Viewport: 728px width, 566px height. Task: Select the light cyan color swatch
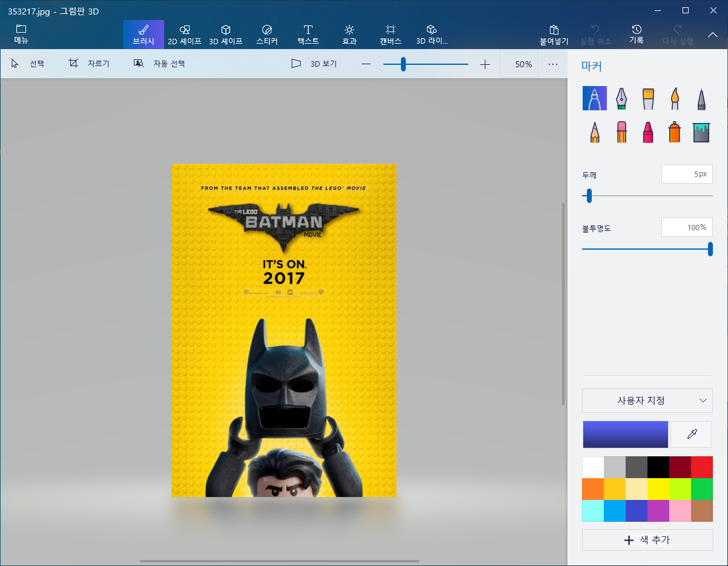click(593, 511)
